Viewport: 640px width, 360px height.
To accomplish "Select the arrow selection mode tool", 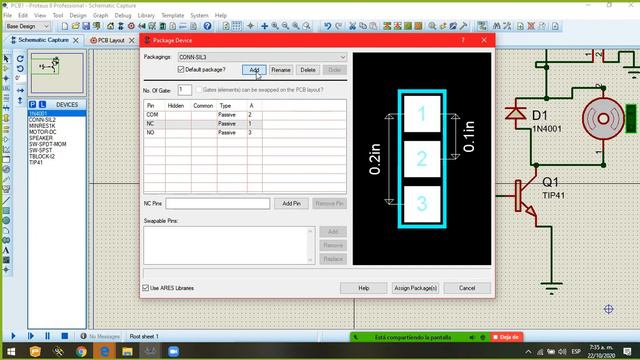I will pyautogui.click(x=6, y=59).
